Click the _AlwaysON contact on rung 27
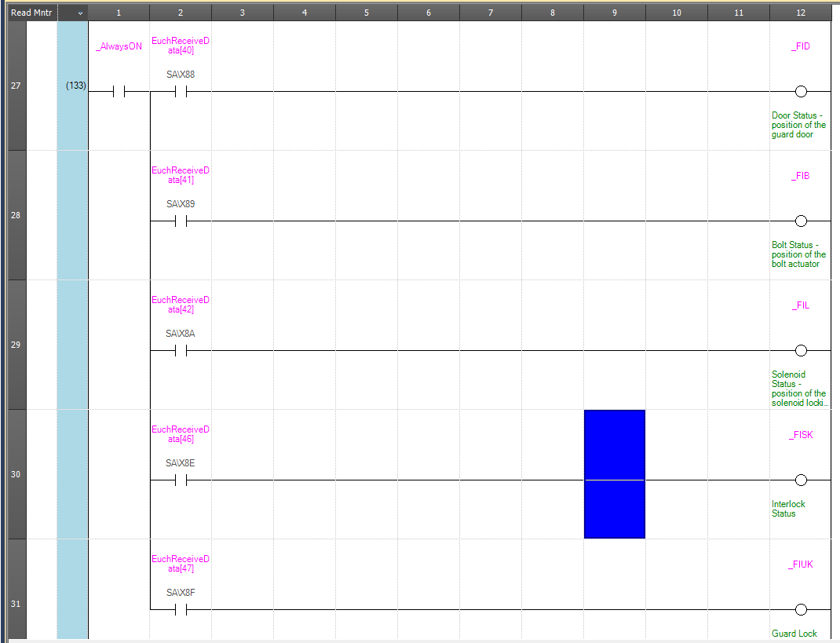Viewport: 840px width, 643px height. [x=119, y=92]
